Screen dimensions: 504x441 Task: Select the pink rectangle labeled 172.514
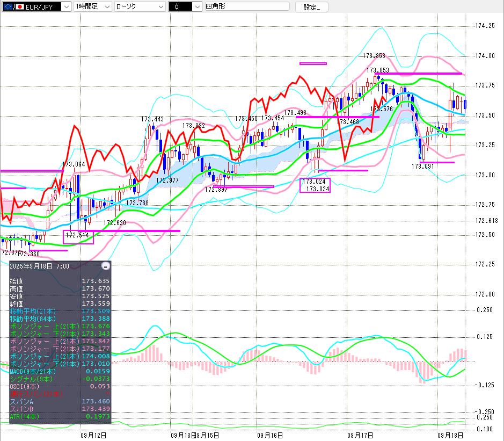(x=78, y=237)
